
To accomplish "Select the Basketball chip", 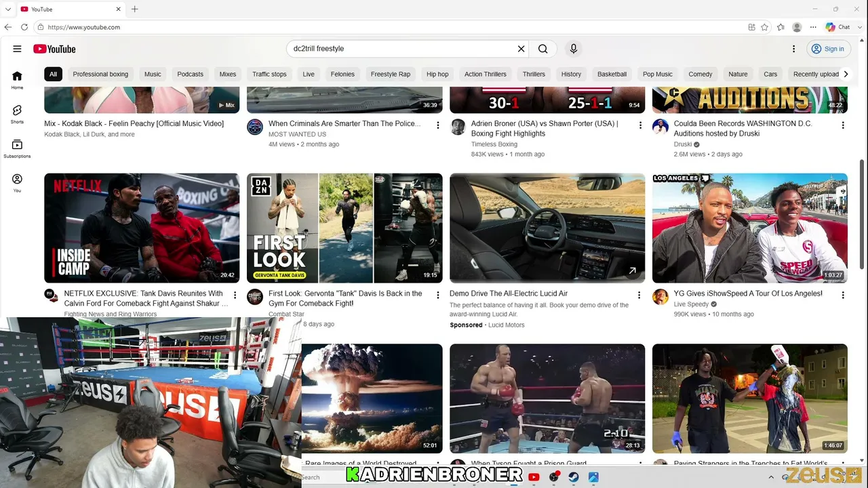I will (x=612, y=74).
